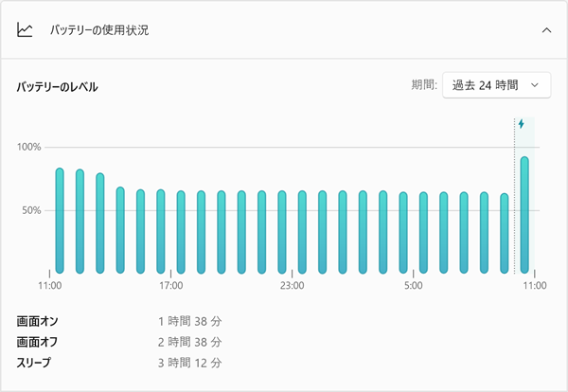Click the 17:00 time axis label
The width and height of the screenshot is (568, 392).
(170, 285)
